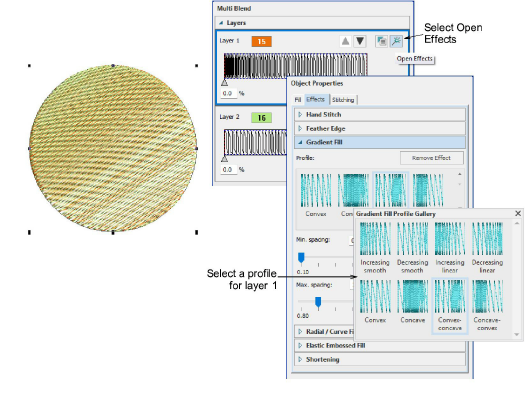Choose Concave-convex profile in the gallery

point(487,305)
